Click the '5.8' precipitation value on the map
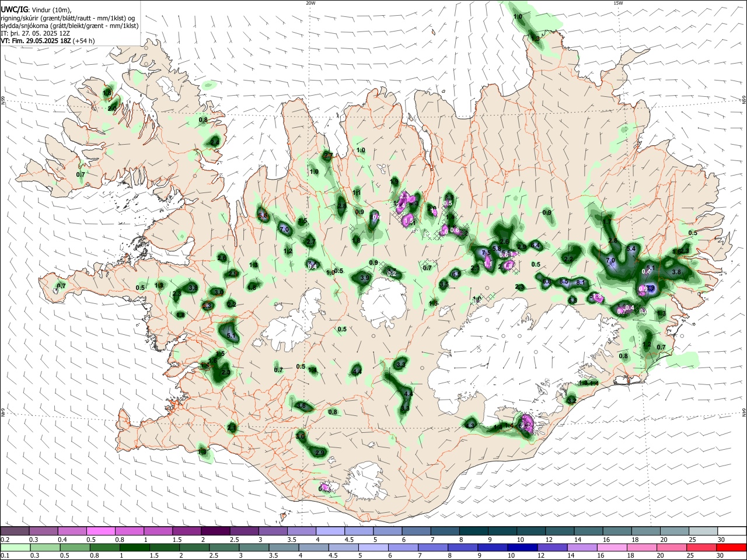The height and width of the screenshot is (560, 747). tap(497, 249)
